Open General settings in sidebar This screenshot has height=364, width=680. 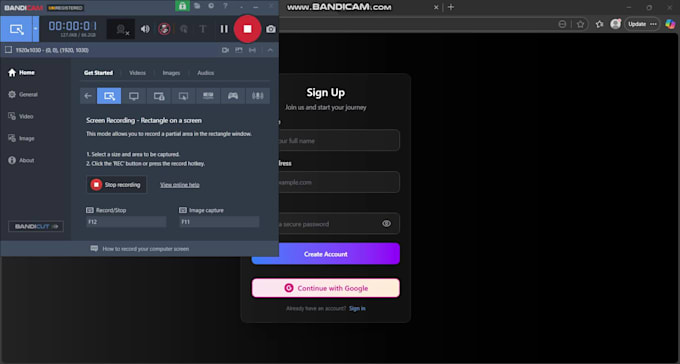23,95
